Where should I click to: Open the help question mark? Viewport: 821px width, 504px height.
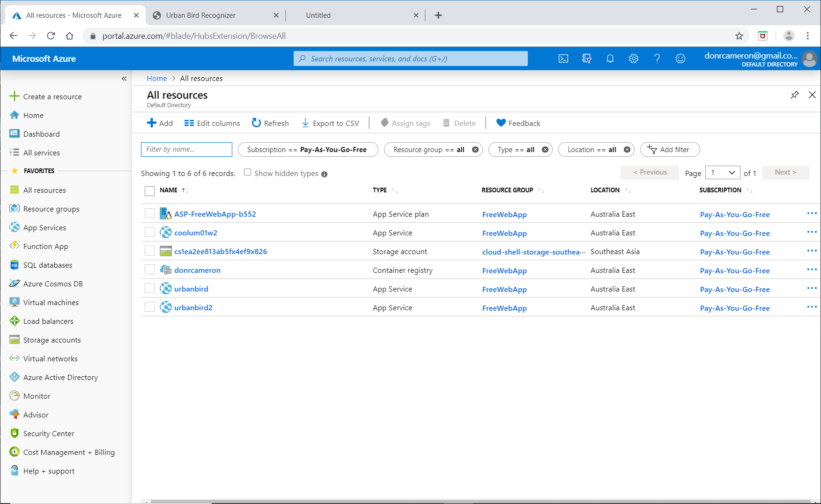(657, 58)
